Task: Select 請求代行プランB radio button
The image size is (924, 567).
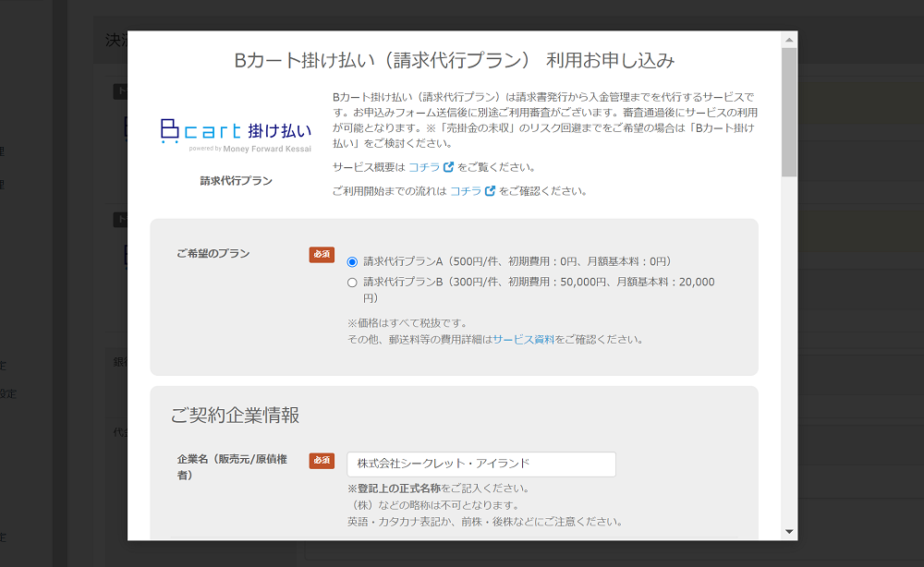Action: (x=352, y=283)
